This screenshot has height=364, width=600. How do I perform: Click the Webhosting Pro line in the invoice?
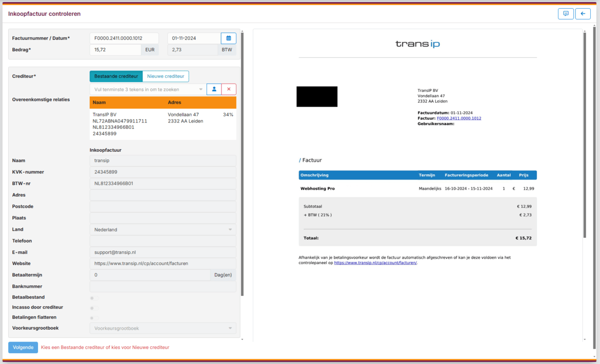tap(317, 189)
